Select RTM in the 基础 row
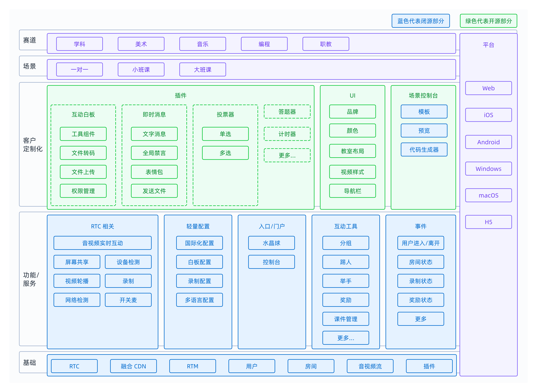This screenshot has height=392, width=537. 193,366
